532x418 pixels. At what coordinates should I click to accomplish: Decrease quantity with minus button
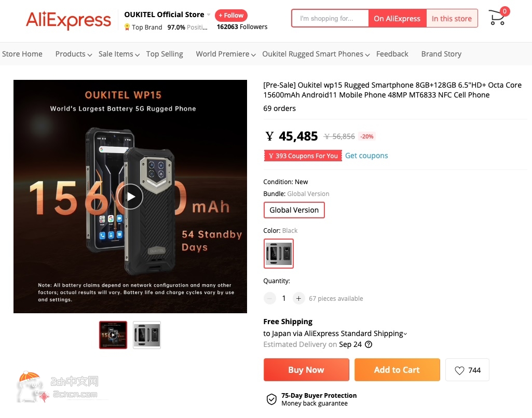(270, 298)
